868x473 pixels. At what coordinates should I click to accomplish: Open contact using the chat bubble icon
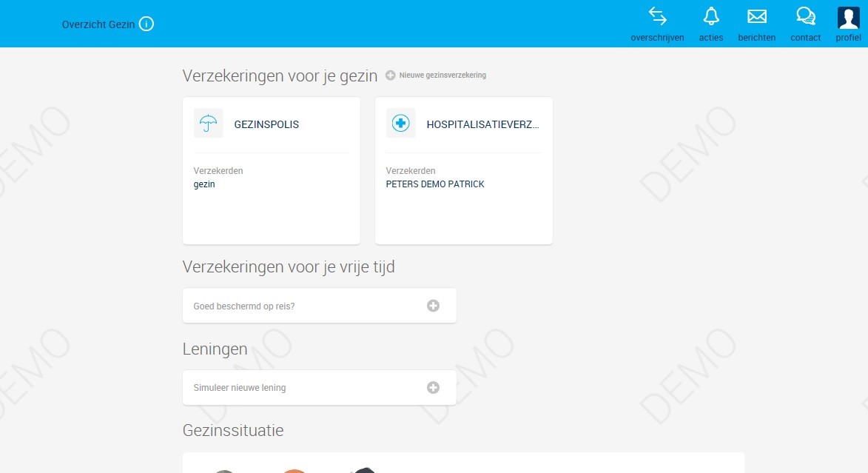click(804, 16)
